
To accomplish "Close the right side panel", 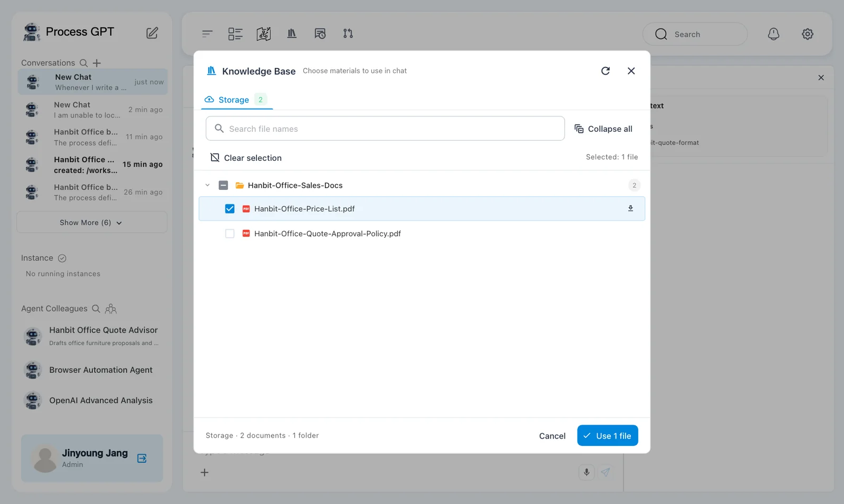I will pos(821,77).
